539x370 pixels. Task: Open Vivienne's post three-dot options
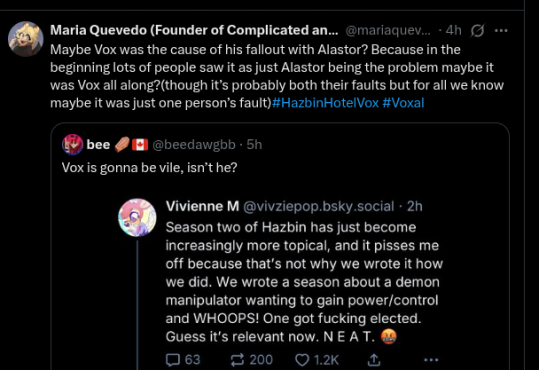coord(431,360)
